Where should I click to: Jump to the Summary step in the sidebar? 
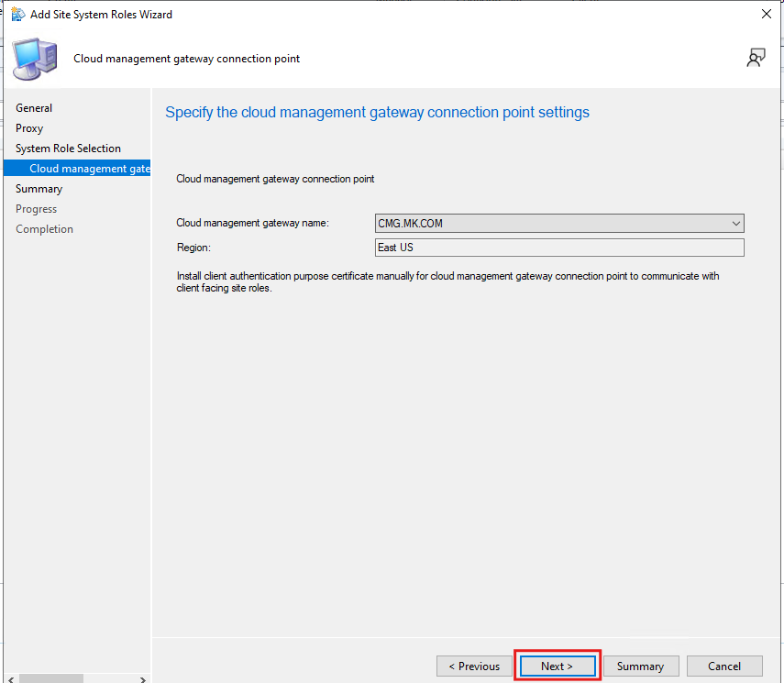point(39,189)
